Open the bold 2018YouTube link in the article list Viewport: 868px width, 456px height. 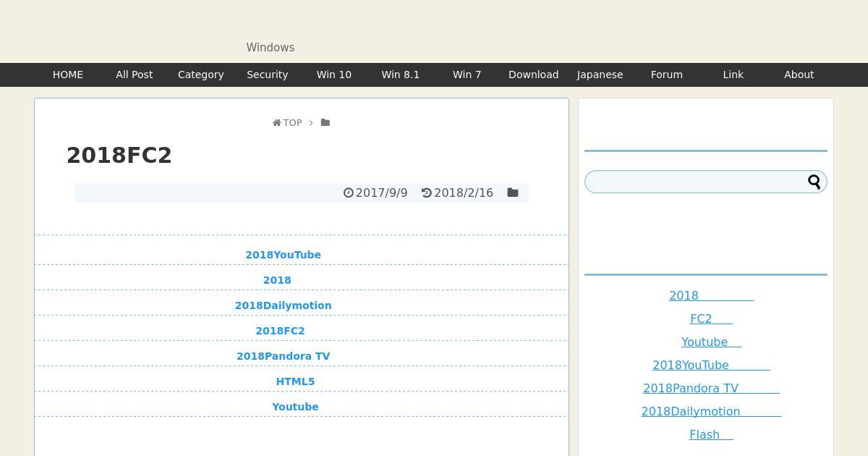[x=283, y=255]
